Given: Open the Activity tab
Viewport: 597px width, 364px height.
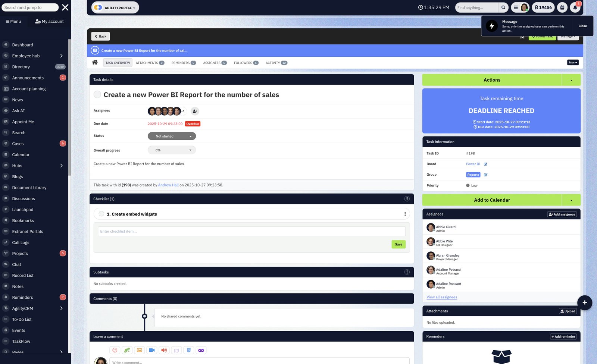Looking at the screenshot, I should (276, 63).
